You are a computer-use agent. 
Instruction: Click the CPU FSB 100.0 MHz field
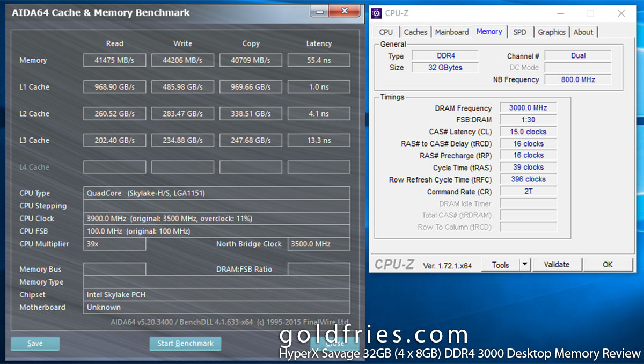tap(217, 231)
